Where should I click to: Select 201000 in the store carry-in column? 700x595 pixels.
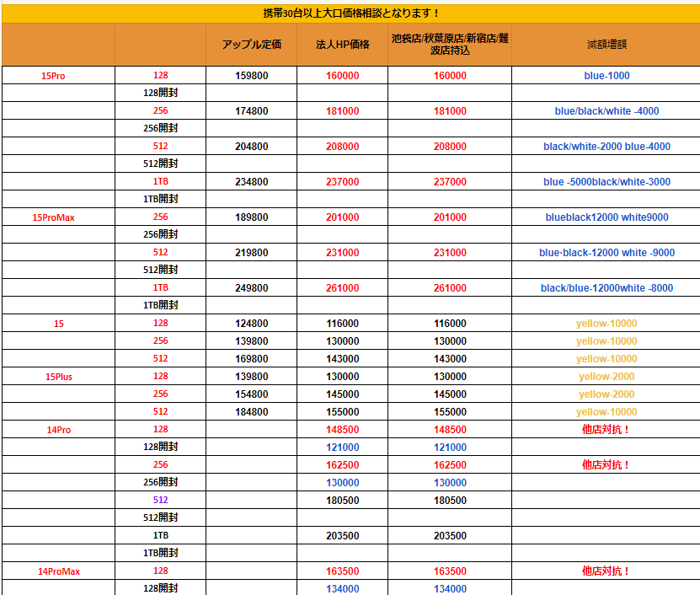[450, 217]
